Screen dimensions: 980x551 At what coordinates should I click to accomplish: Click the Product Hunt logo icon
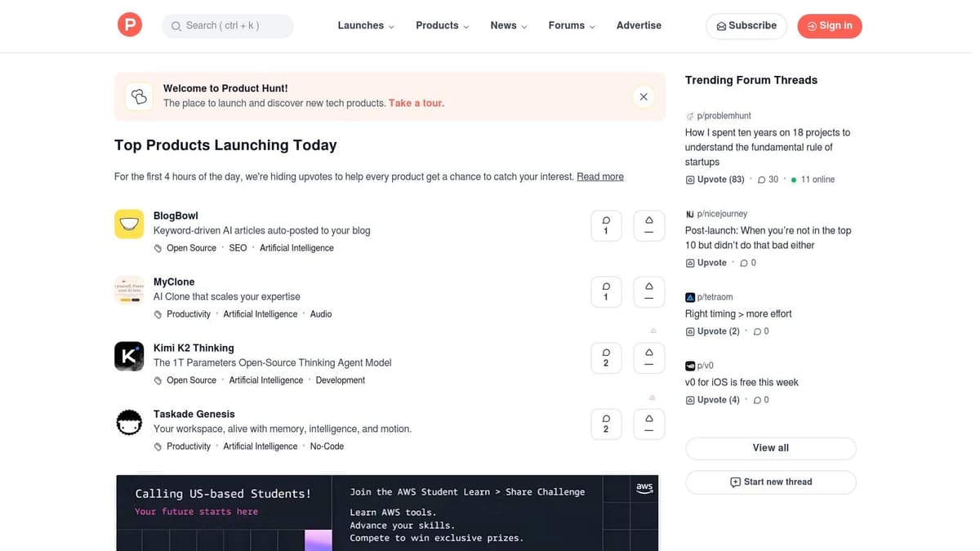[x=129, y=24]
